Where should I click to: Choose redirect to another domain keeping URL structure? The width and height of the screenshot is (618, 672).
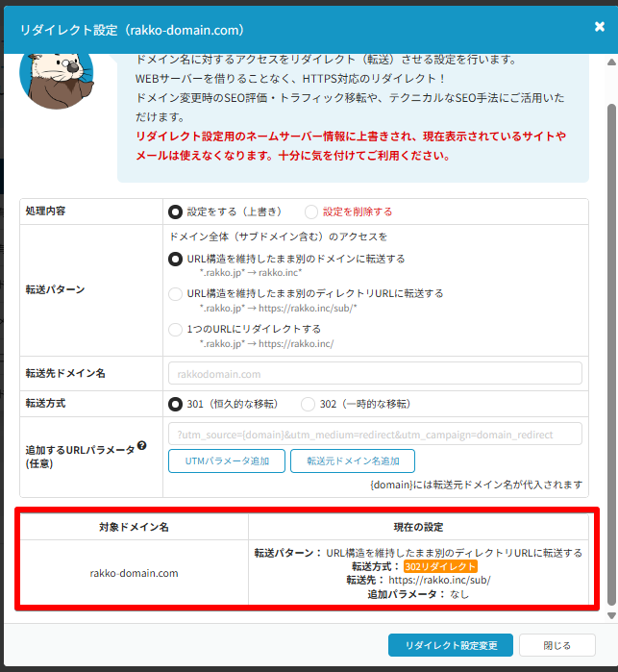coord(175,259)
